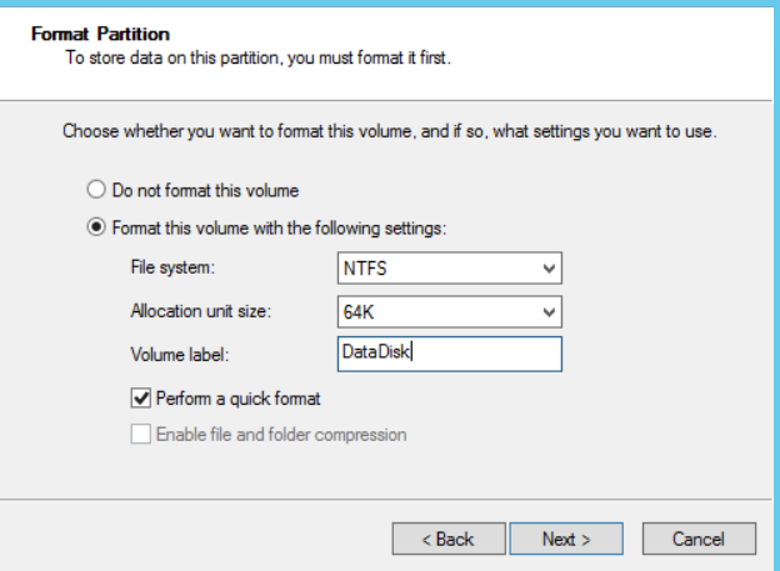Return to previous page with Back button

tap(449, 539)
